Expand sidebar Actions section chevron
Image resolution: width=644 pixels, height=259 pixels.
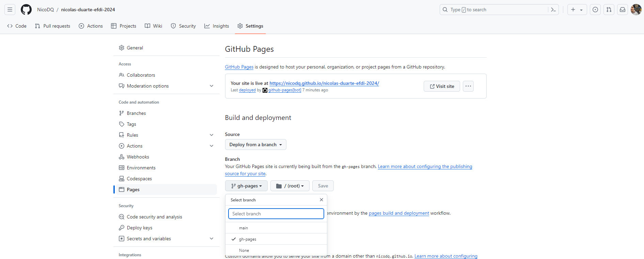point(211,146)
